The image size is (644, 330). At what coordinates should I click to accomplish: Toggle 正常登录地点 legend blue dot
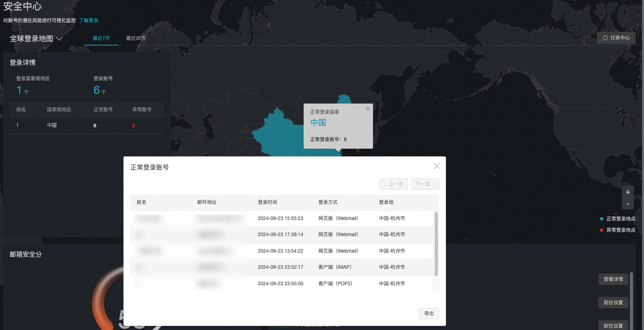pyautogui.click(x=602, y=219)
